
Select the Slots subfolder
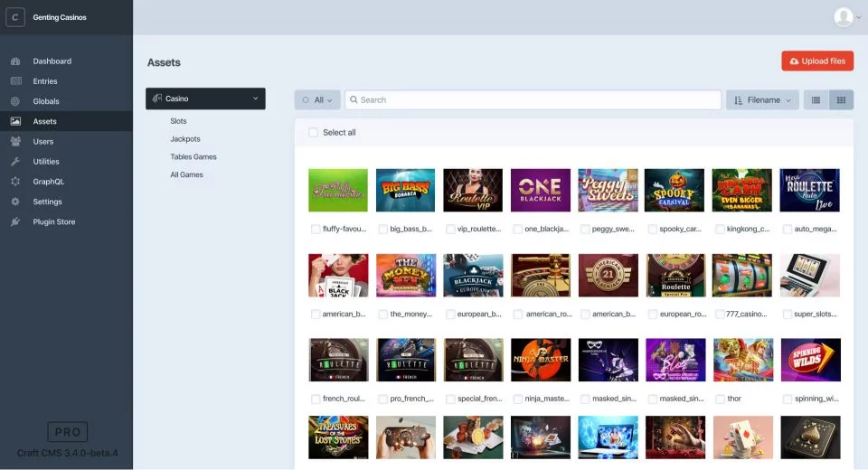(x=178, y=121)
